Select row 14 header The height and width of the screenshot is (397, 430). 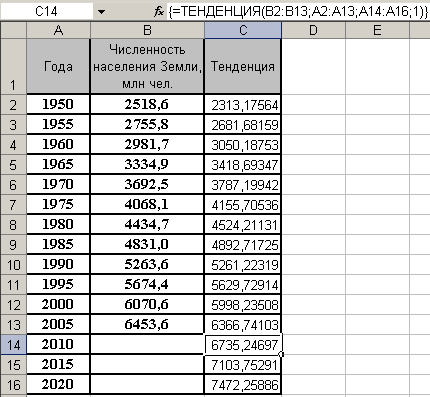[x=13, y=345]
